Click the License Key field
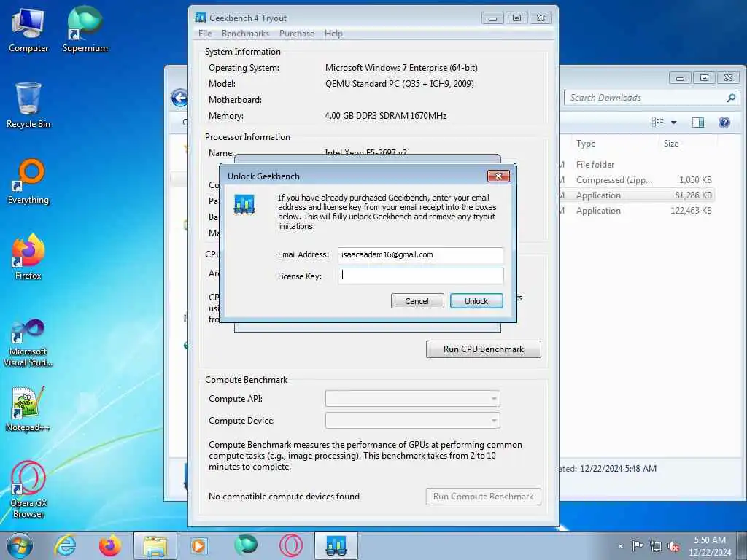Image resolution: width=747 pixels, height=560 pixels. click(421, 276)
